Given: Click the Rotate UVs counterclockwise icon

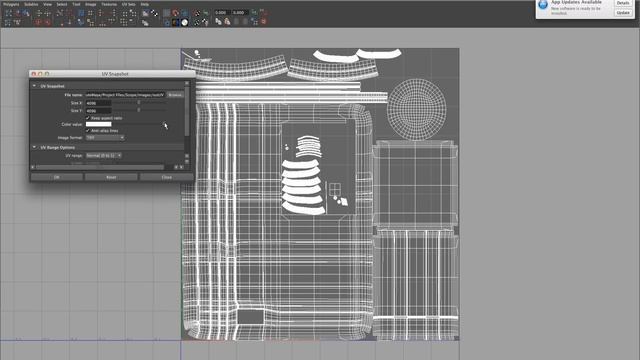Looking at the screenshot, I should coord(38,22).
